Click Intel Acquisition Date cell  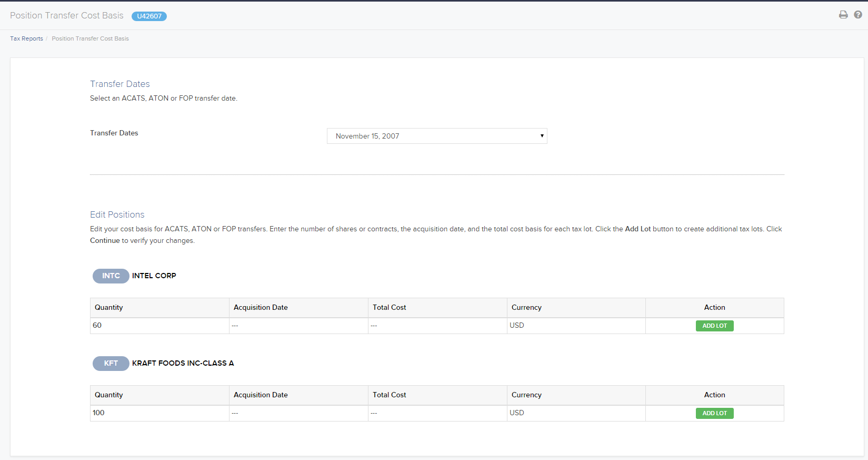(298, 326)
